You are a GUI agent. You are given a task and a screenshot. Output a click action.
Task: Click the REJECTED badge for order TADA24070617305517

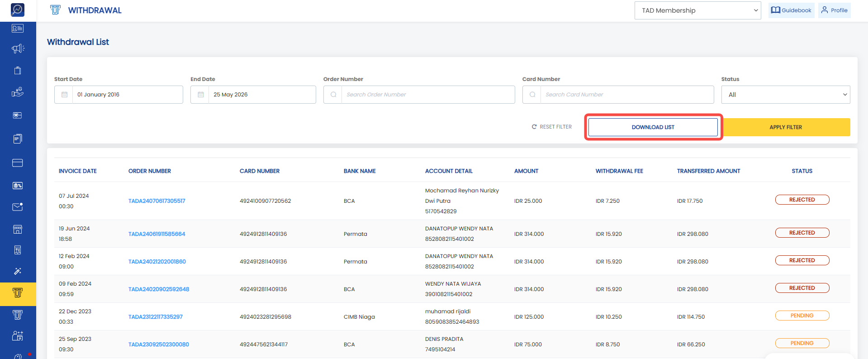(802, 200)
